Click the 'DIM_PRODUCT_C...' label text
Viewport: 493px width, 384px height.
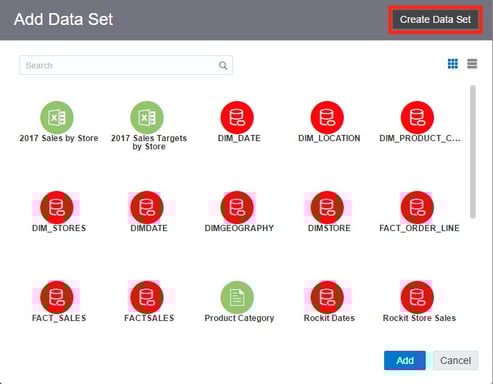420,138
